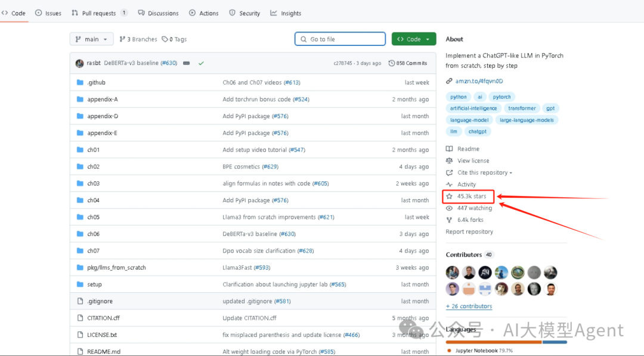This screenshot has height=356, width=644.
Task: Open the ch04 folder
Action: (x=93, y=200)
